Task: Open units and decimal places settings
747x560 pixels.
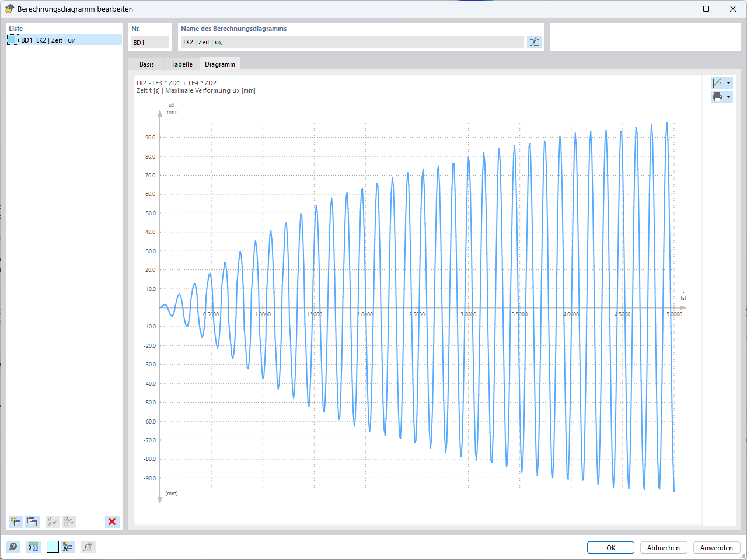Action: [x=33, y=547]
